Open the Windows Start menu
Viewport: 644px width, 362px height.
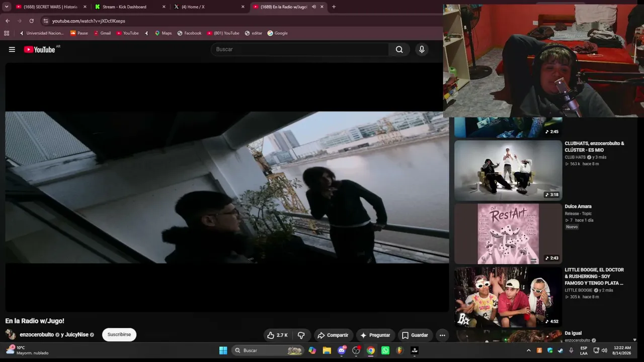(223, 350)
